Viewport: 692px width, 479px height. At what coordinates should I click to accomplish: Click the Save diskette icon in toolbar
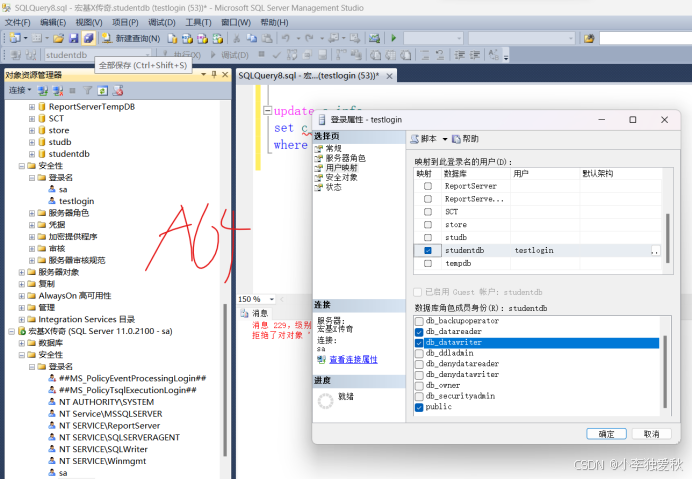click(74, 38)
